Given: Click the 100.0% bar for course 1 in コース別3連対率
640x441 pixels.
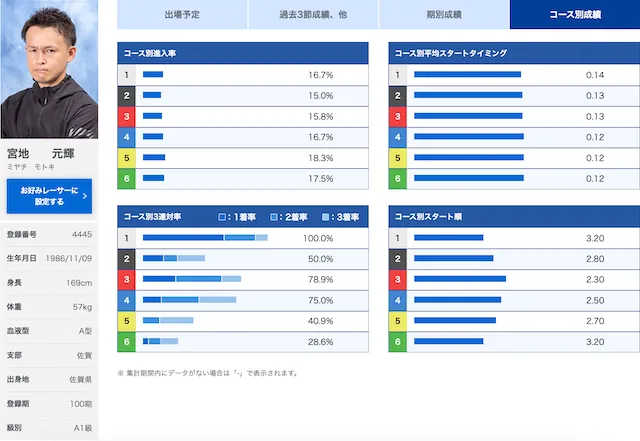Looking at the screenshot, I should 205,238.
